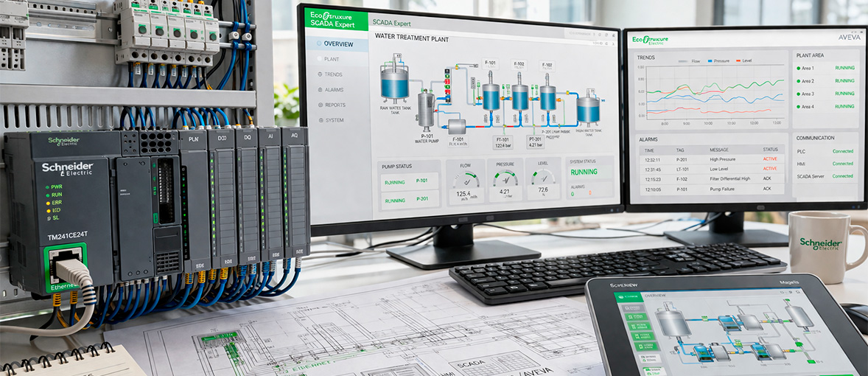868x376 pixels.
Task: Select the P-201 pump running status row
Action: pyautogui.click(x=410, y=200)
